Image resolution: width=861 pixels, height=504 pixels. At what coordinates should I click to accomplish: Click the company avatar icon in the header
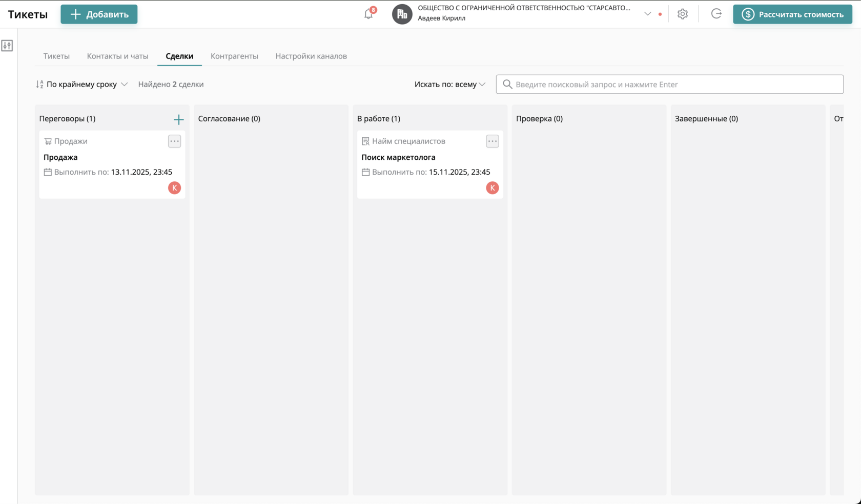click(x=402, y=14)
